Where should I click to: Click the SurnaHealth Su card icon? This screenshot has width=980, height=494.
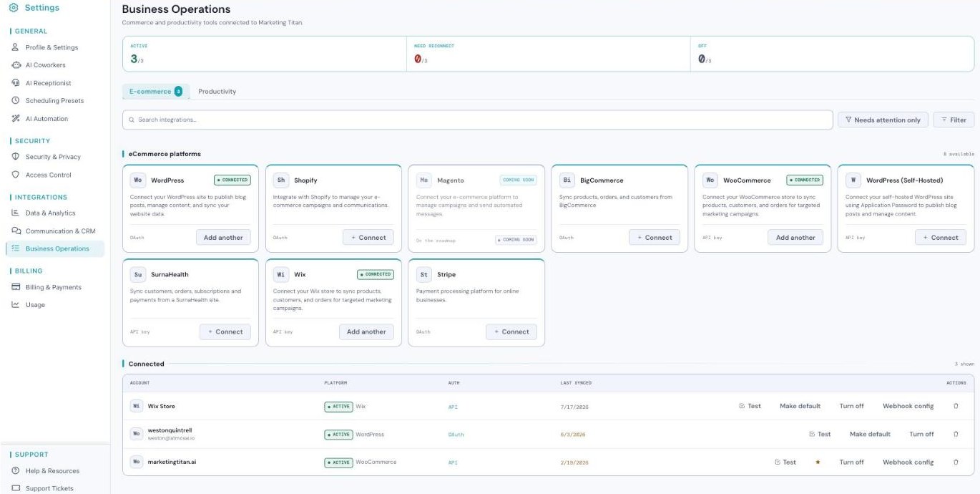coord(138,274)
